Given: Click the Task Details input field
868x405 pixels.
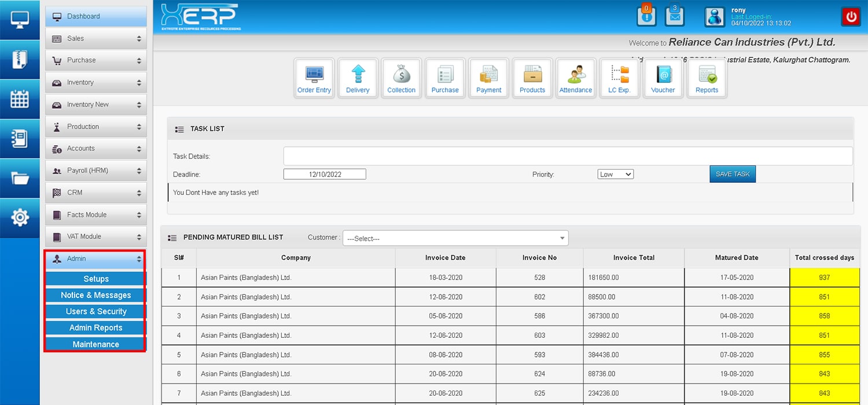Looking at the screenshot, I should 567,156.
